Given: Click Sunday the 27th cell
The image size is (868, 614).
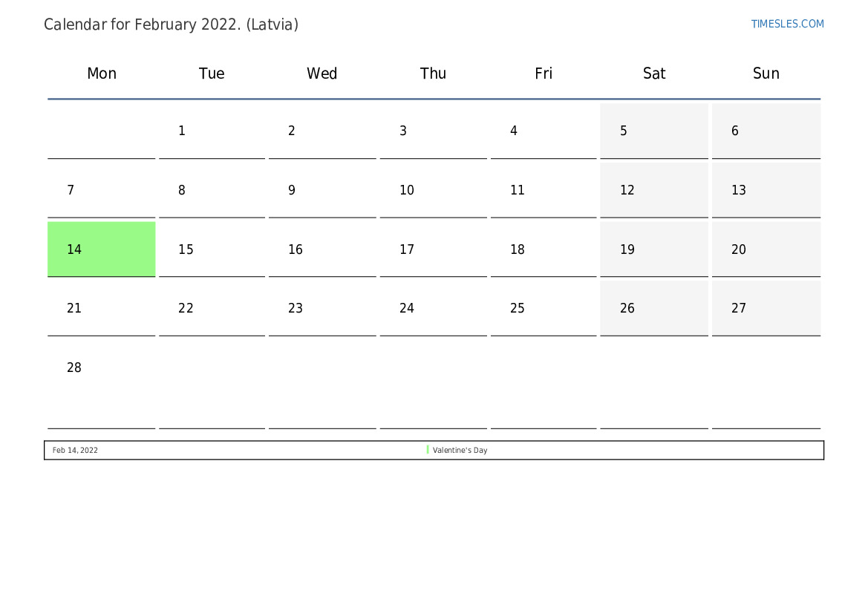Looking at the screenshot, I should [x=766, y=309].
